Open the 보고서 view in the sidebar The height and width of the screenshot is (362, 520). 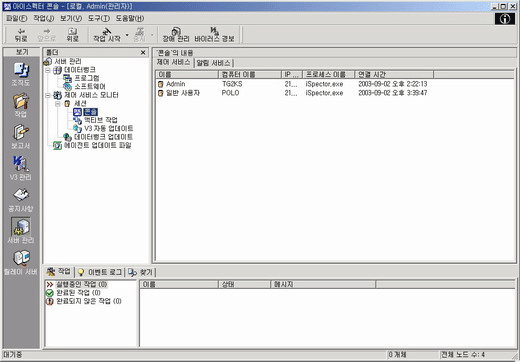coord(21,137)
